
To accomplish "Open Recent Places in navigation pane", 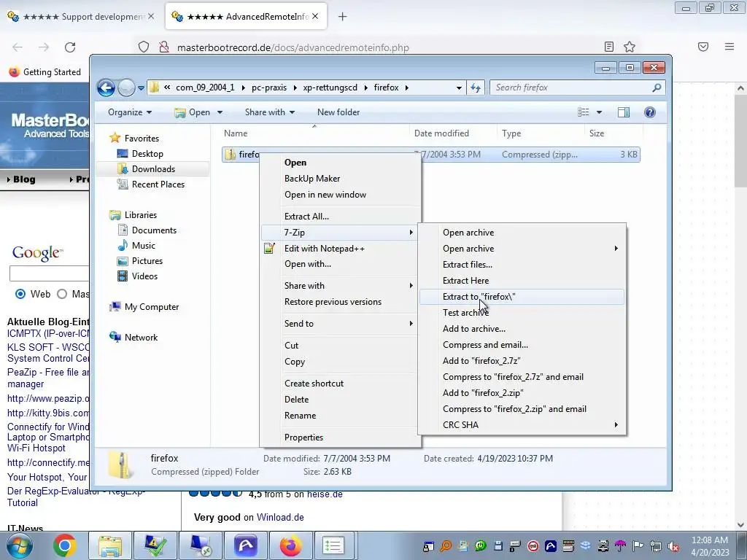I will point(158,184).
